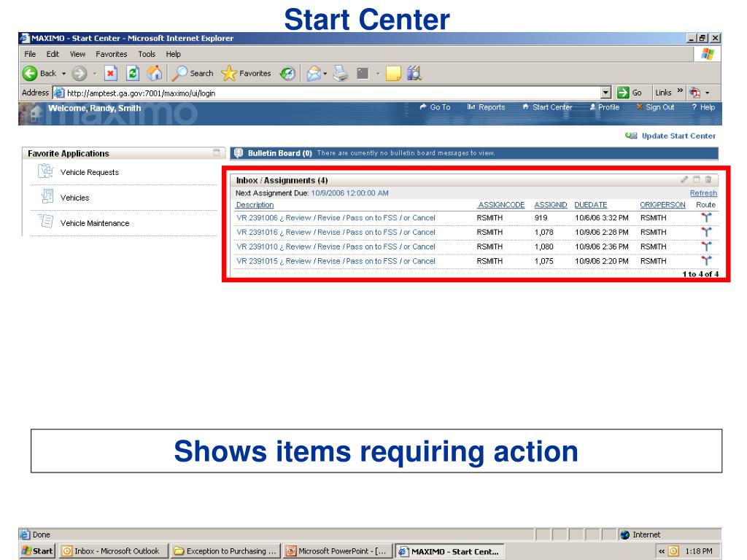Click the Next Assignment Due date link
This screenshot has width=747, height=560.
point(349,192)
